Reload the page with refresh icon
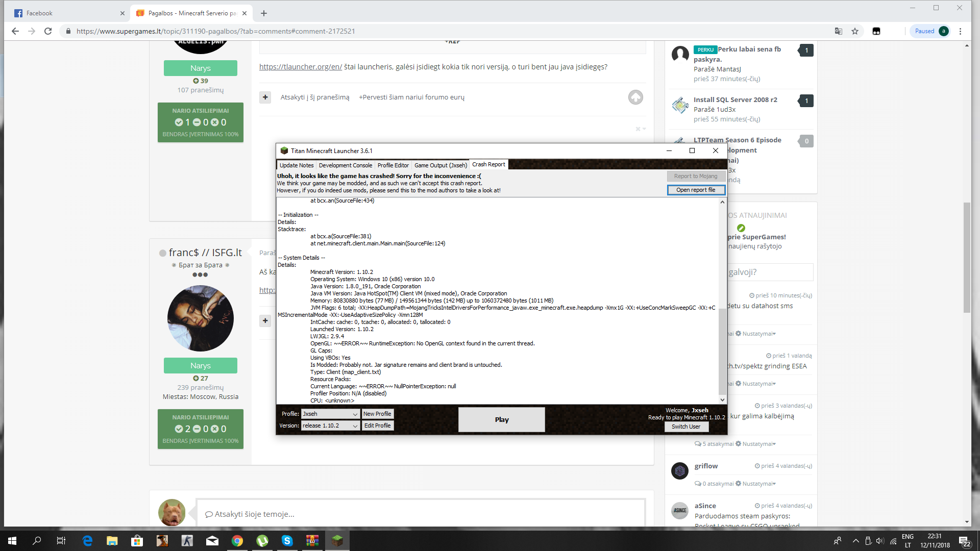 pyautogui.click(x=48, y=31)
